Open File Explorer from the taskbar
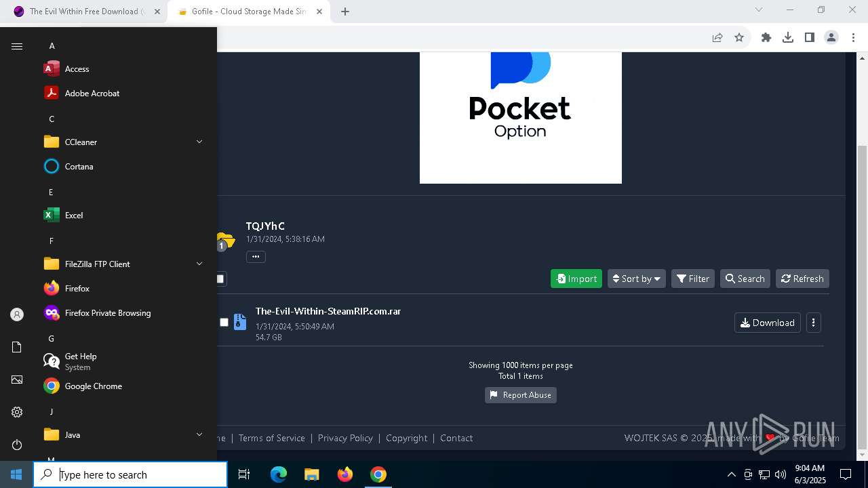Image resolution: width=868 pixels, height=488 pixels. (x=311, y=474)
